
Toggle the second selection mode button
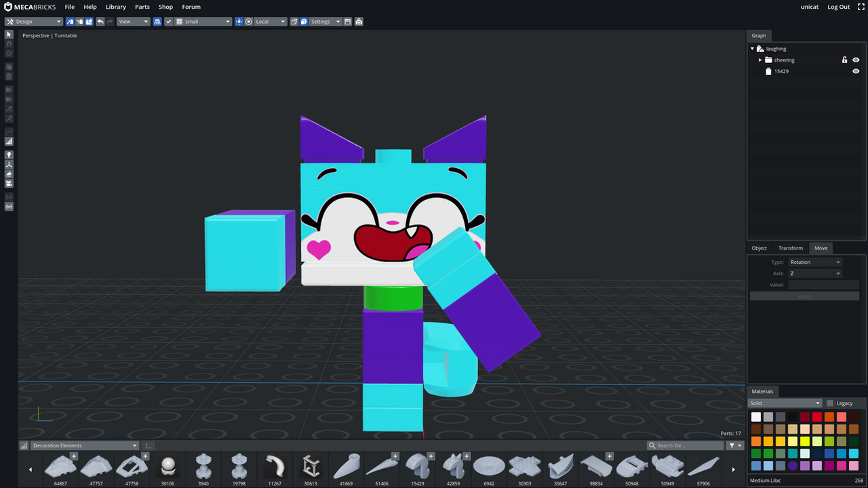(x=79, y=22)
